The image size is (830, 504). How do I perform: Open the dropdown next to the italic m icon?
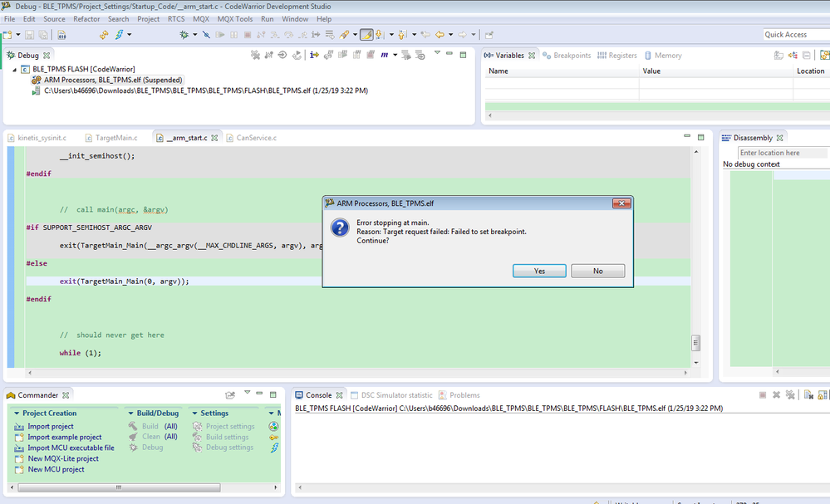point(395,55)
